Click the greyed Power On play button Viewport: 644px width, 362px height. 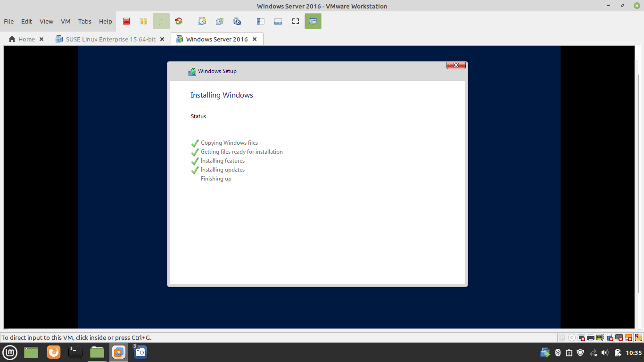click(161, 21)
